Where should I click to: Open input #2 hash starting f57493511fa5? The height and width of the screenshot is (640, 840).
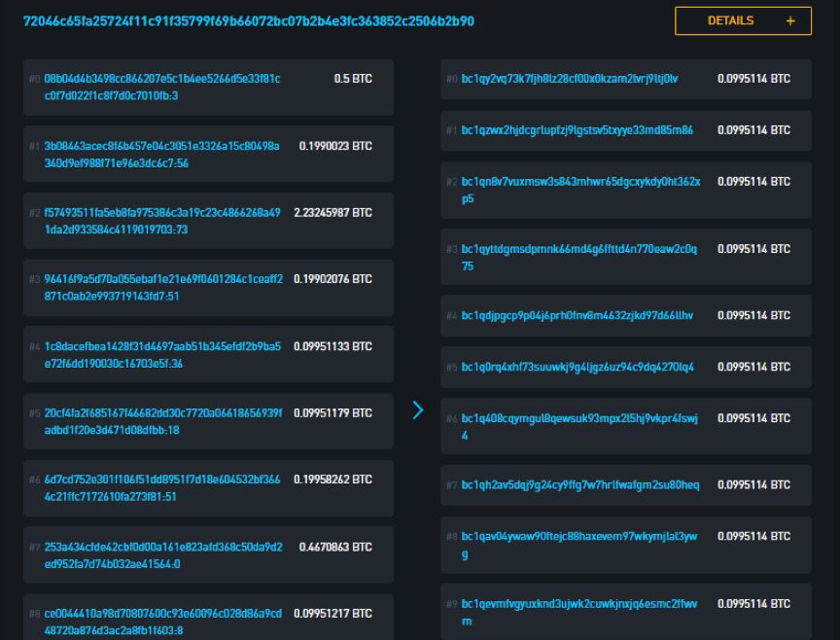pos(162,221)
